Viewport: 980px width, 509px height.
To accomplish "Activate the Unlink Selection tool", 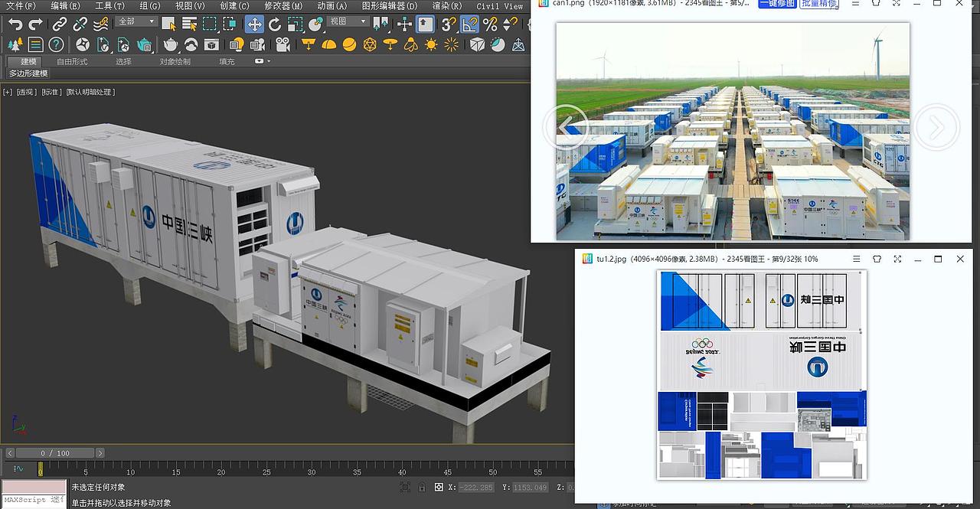I will pos(80,24).
